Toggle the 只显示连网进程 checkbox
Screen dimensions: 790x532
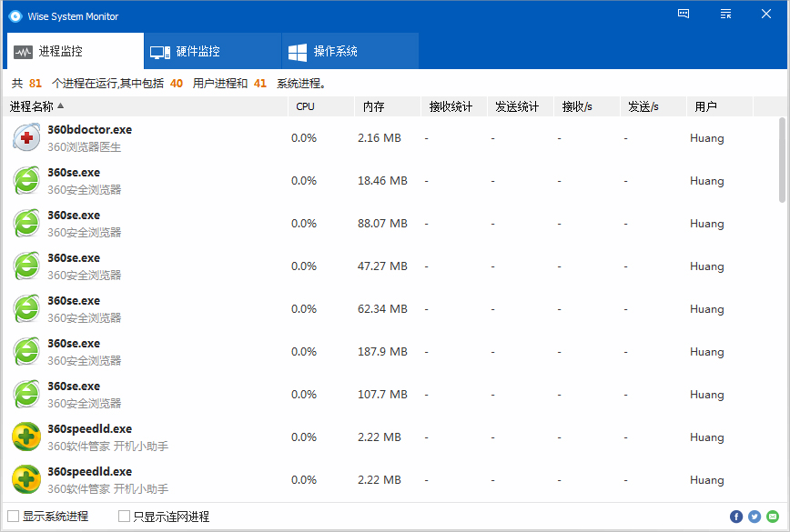(x=125, y=517)
